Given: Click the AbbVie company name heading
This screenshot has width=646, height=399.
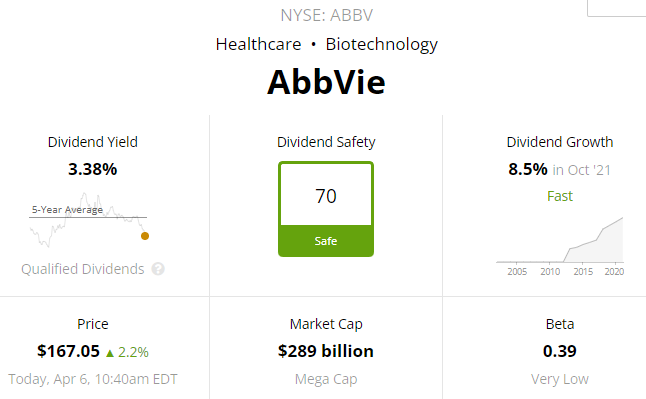Looking at the screenshot, I should coord(326,82).
